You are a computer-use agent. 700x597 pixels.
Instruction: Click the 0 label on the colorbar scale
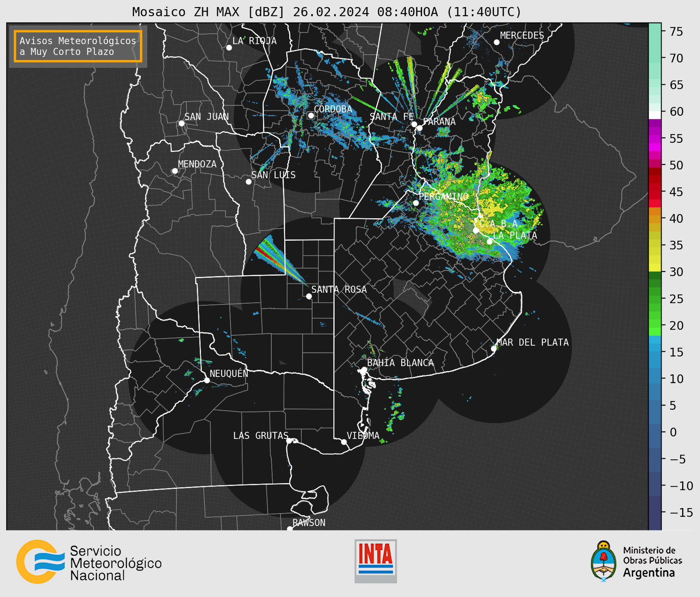[673, 432]
